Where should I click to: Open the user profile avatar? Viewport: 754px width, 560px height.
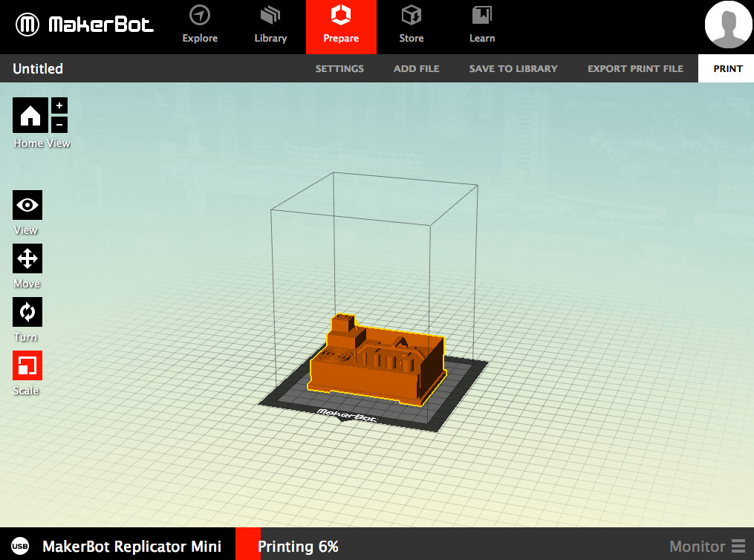click(728, 25)
